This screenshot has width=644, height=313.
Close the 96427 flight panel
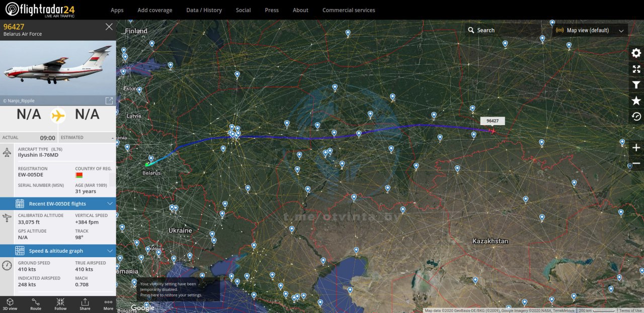(x=109, y=27)
